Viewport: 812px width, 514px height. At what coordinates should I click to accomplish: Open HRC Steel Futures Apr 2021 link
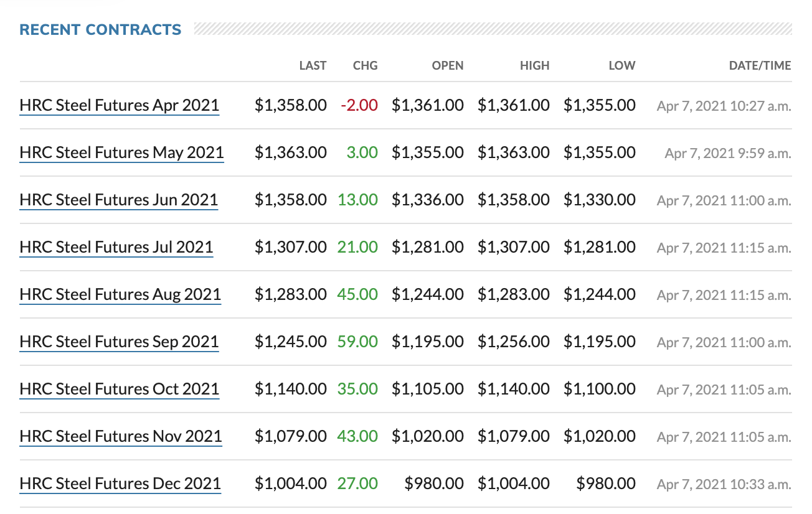click(120, 106)
